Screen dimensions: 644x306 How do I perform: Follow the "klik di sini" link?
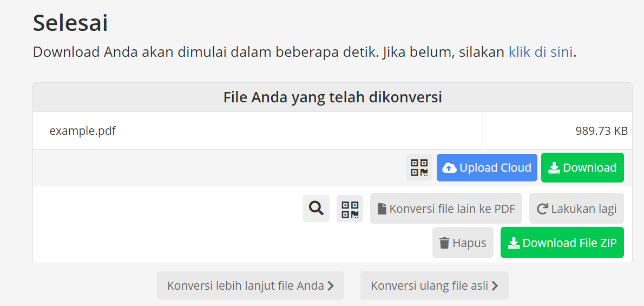(540, 53)
